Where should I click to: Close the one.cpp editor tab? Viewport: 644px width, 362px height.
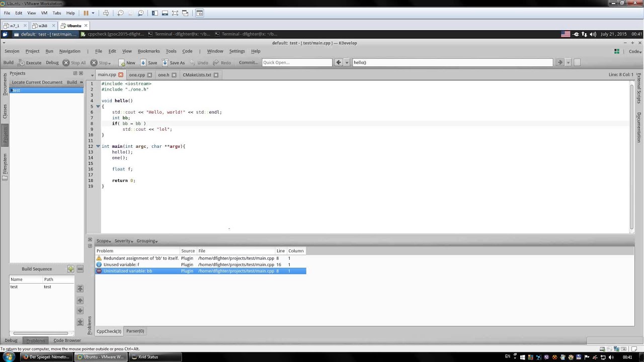[149, 75]
